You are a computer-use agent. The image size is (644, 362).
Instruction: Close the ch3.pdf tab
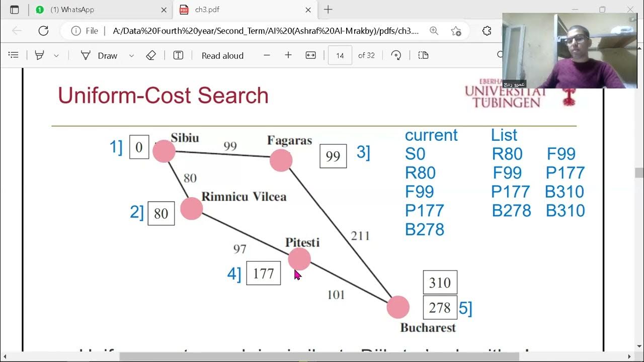308,10
